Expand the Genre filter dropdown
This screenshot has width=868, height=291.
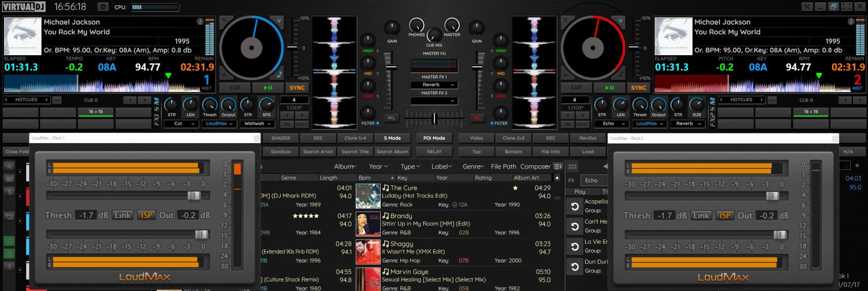tap(473, 167)
